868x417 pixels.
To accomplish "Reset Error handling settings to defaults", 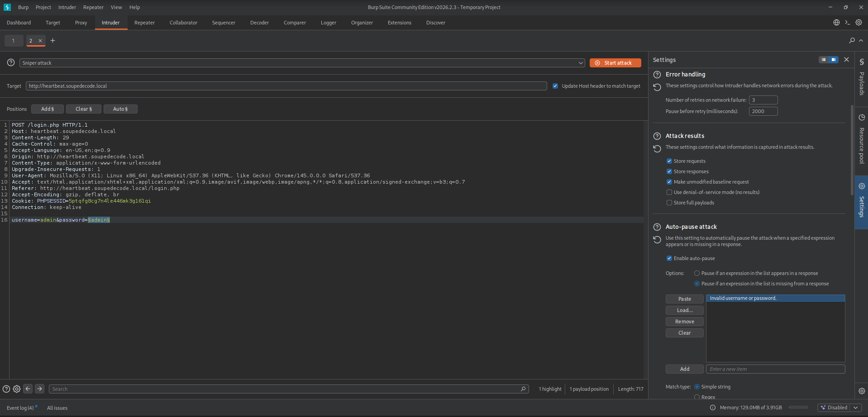I will pos(657,87).
